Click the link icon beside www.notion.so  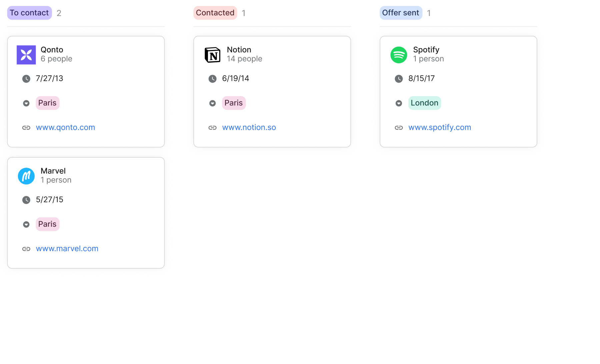(x=213, y=128)
